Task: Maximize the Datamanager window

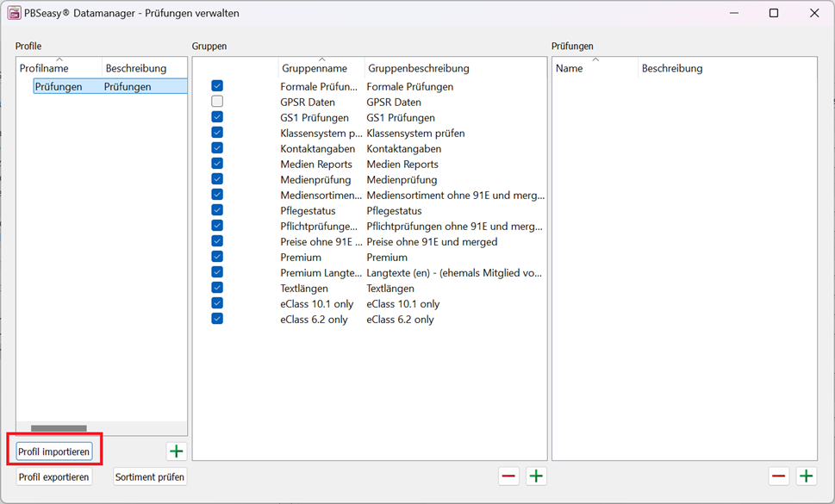Action: click(774, 13)
